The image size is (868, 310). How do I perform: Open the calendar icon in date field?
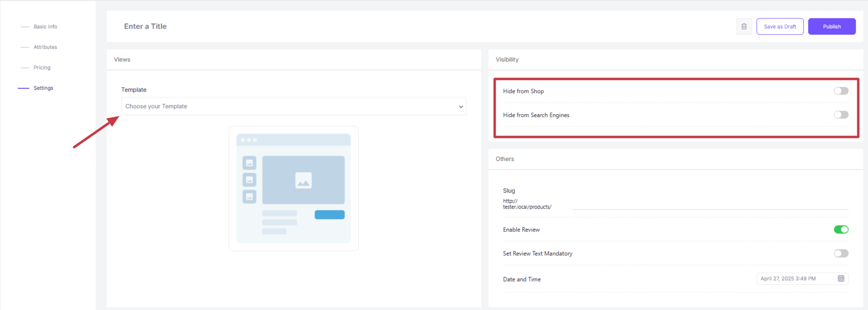tap(841, 278)
